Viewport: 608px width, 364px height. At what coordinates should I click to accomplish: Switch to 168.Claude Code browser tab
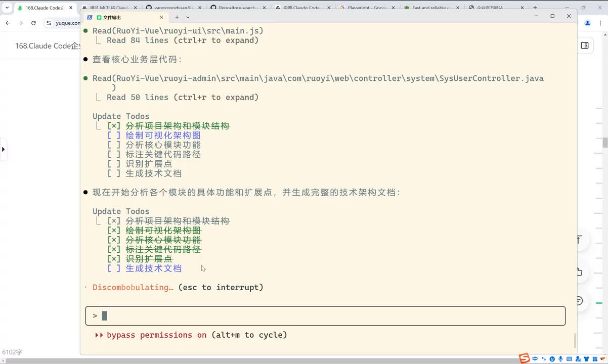45,8
